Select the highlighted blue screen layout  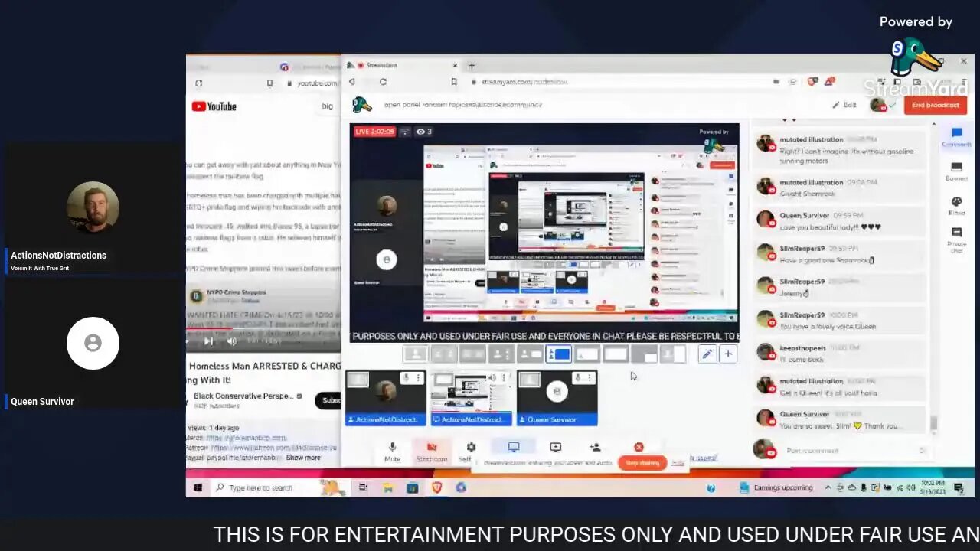559,354
